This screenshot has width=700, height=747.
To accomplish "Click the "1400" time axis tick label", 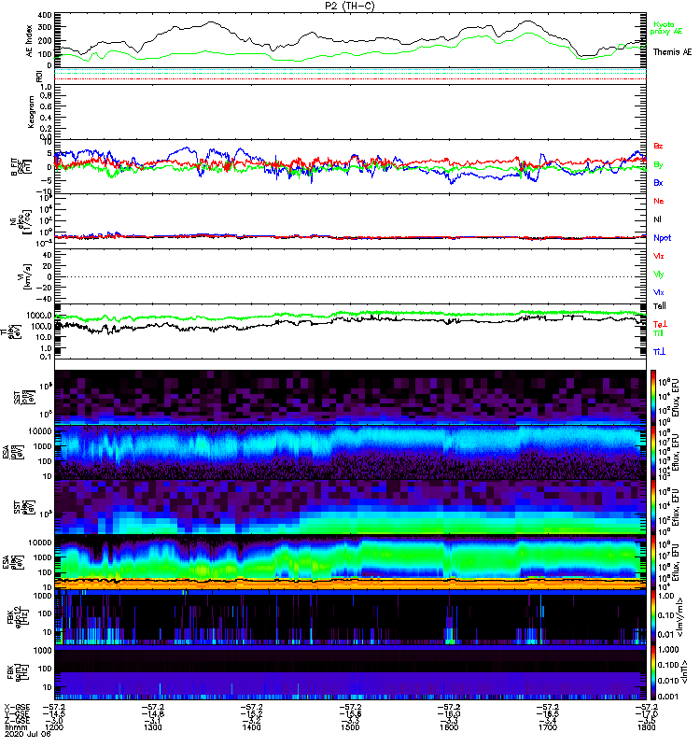I will (251, 727).
